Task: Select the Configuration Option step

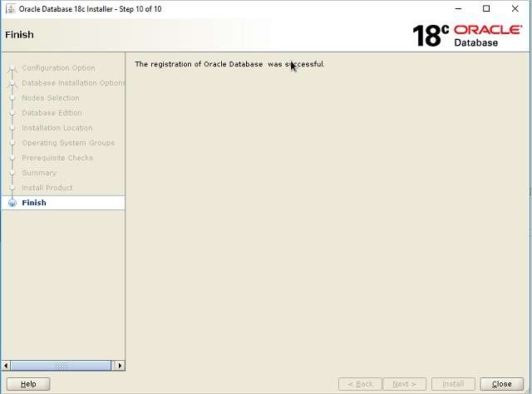Action: [x=58, y=68]
